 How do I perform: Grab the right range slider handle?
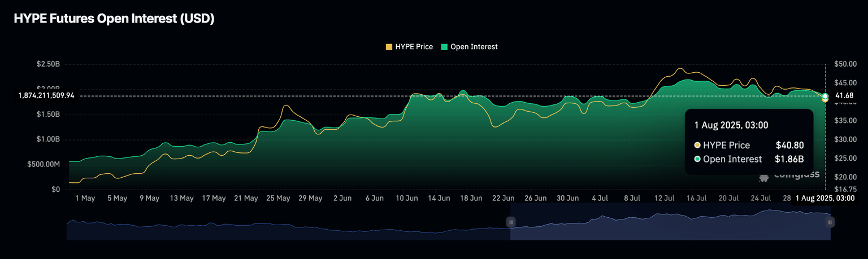tap(830, 222)
